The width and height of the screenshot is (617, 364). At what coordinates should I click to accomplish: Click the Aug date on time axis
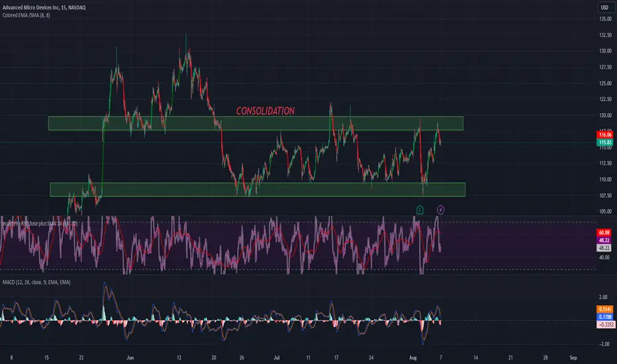[413, 357]
